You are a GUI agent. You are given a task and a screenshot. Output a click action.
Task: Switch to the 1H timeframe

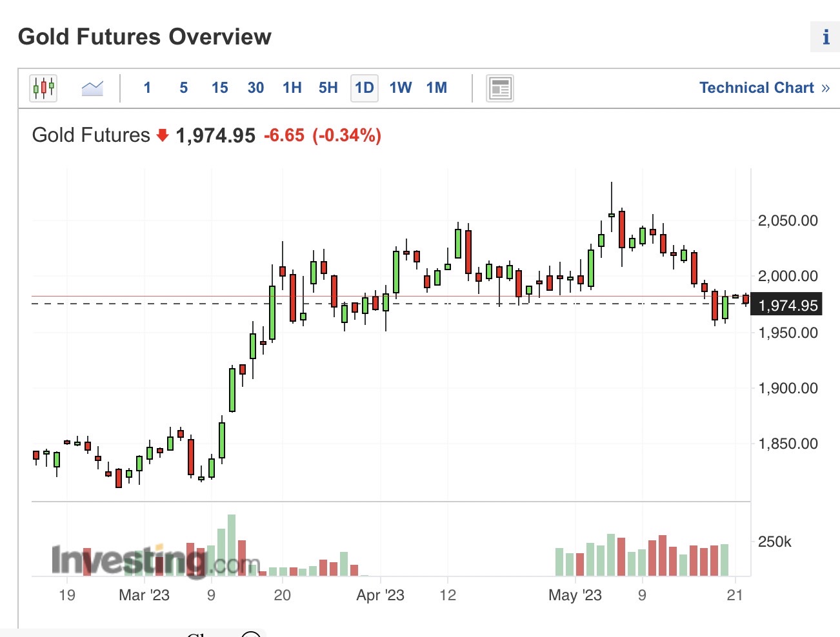tap(292, 88)
